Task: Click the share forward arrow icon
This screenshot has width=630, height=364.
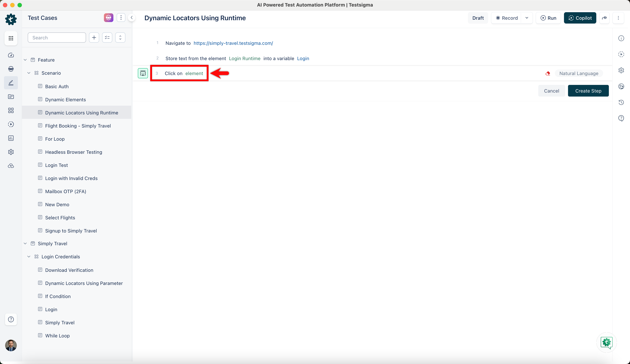Action: click(x=604, y=18)
